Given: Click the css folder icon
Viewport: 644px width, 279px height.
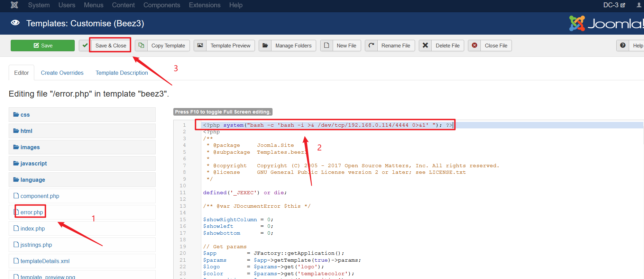Looking at the screenshot, I should (x=16, y=115).
